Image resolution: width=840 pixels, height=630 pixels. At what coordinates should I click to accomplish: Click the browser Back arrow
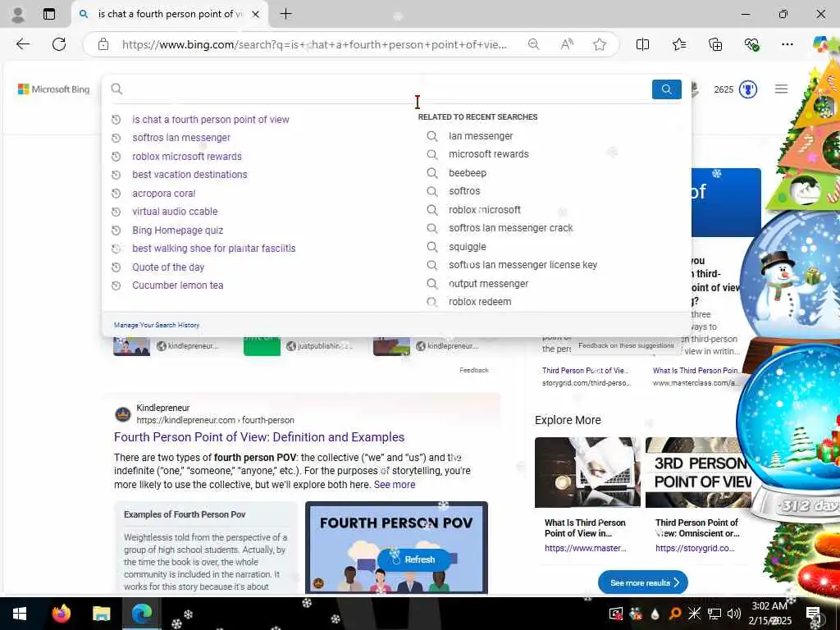click(x=22, y=44)
